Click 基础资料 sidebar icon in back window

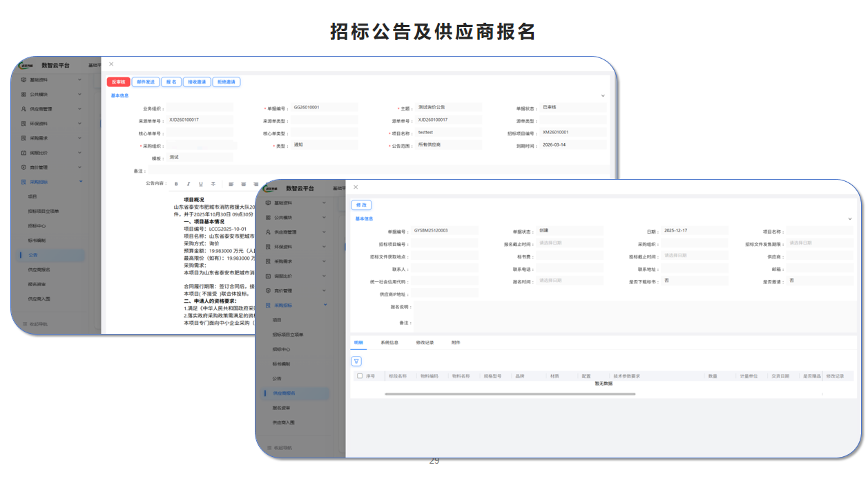pyautogui.click(x=23, y=79)
